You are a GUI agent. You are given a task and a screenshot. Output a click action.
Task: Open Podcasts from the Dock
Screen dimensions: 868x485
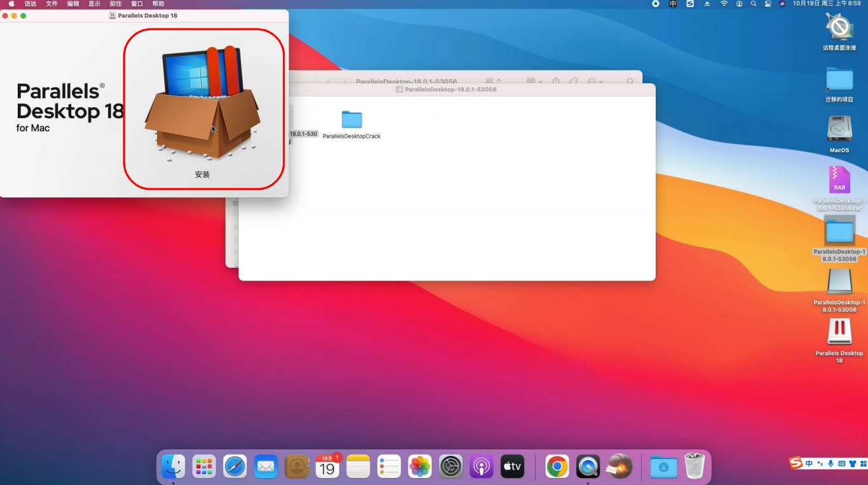[x=482, y=467]
